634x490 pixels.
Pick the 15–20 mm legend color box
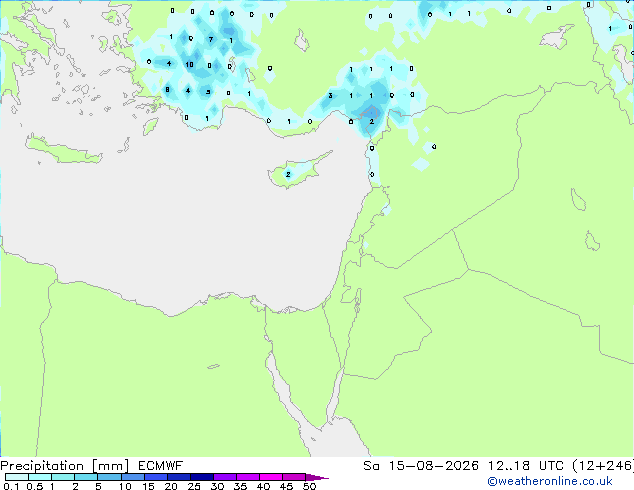click(155, 477)
